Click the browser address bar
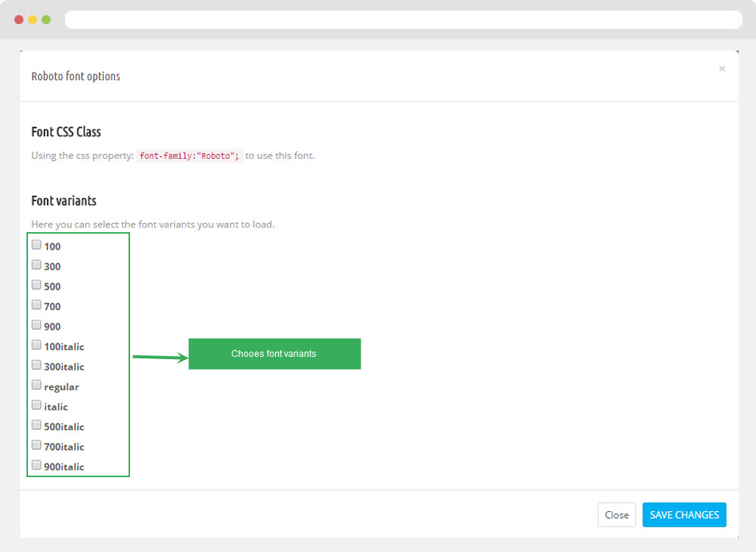 (404, 20)
